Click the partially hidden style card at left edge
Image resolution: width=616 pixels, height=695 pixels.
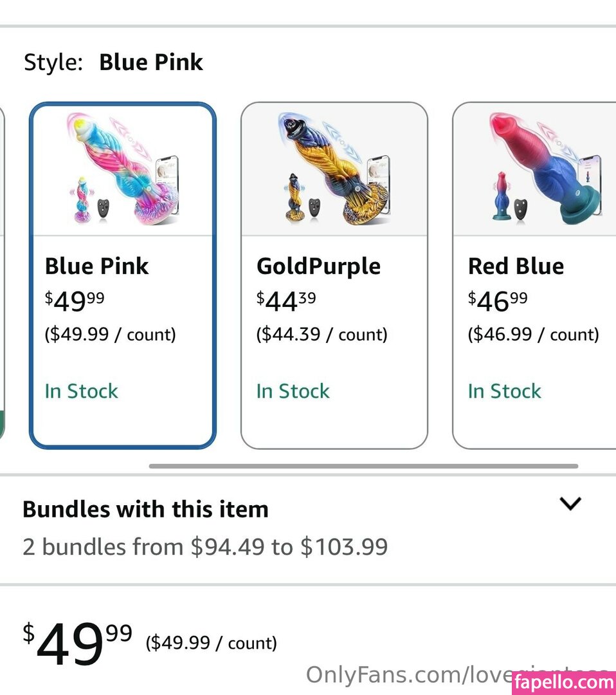(2, 277)
